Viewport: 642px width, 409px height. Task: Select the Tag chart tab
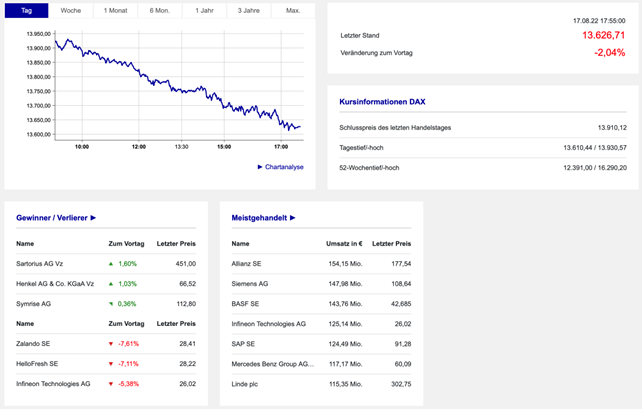point(26,10)
